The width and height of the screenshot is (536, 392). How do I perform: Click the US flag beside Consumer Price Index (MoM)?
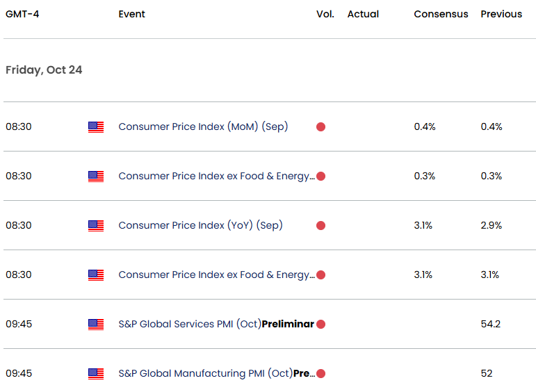tap(96, 127)
